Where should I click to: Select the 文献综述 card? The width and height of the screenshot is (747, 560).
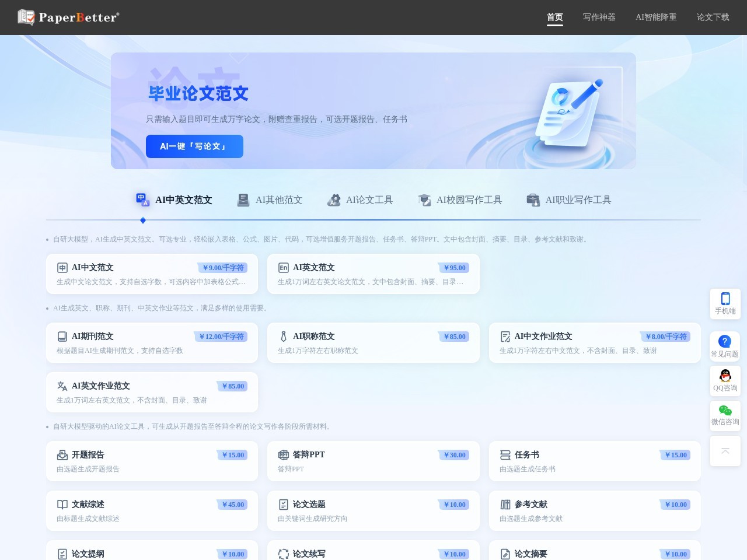point(152,510)
